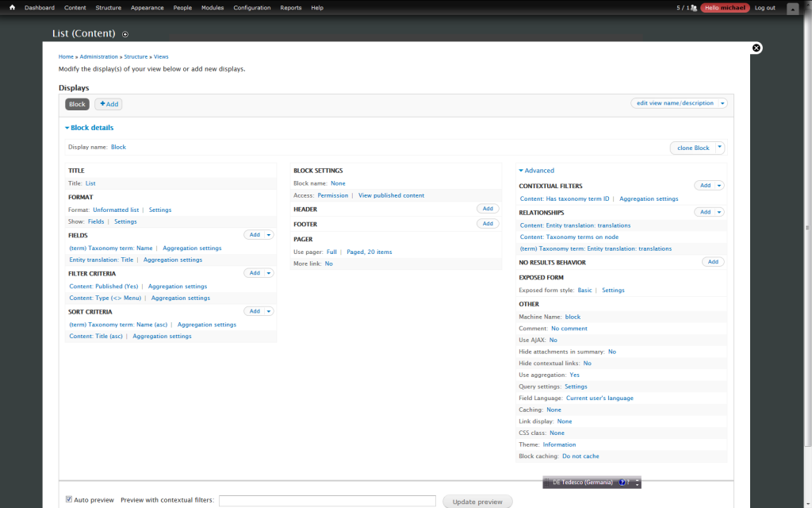Viewport: 812px width, 508px height.
Task: Click Add button for Header section
Action: [488, 209]
